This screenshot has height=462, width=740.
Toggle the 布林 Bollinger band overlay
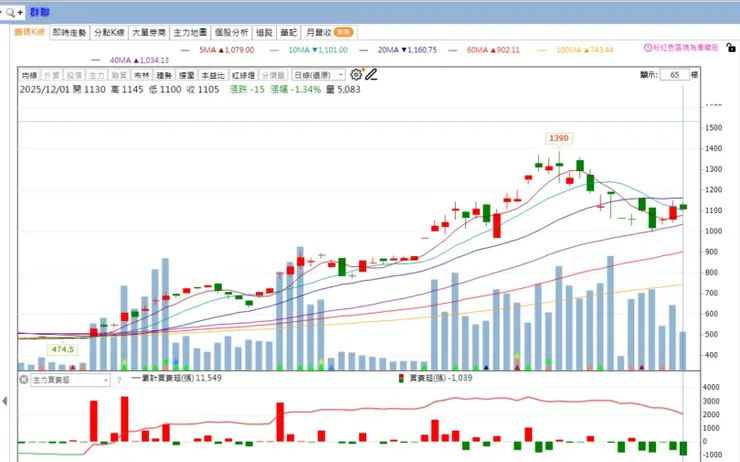click(142, 75)
